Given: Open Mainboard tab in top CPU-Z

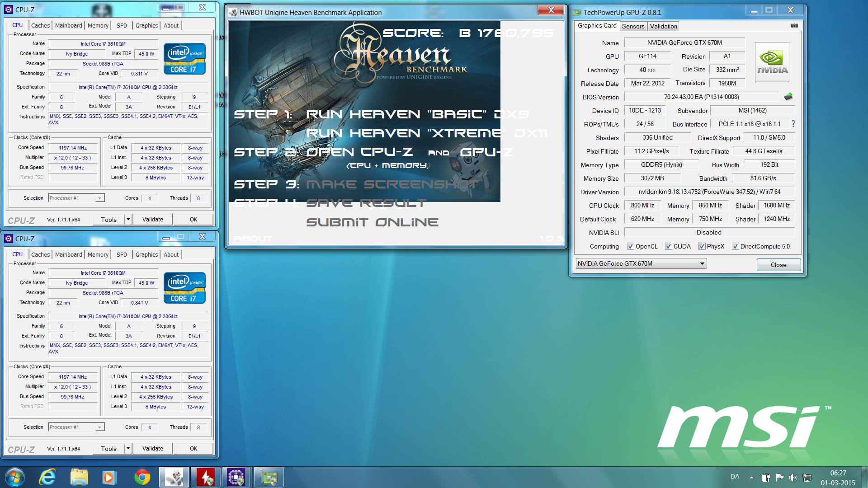Looking at the screenshot, I should click(69, 26).
